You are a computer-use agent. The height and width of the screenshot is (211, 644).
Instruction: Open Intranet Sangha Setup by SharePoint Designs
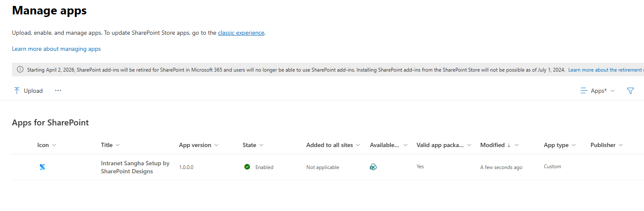[135, 167]
